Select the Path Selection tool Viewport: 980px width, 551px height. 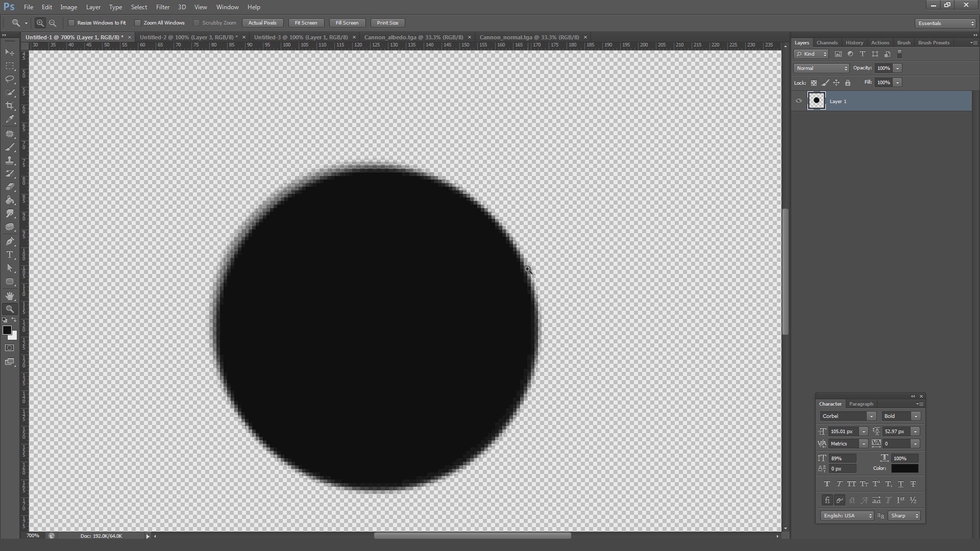(10, 268)
